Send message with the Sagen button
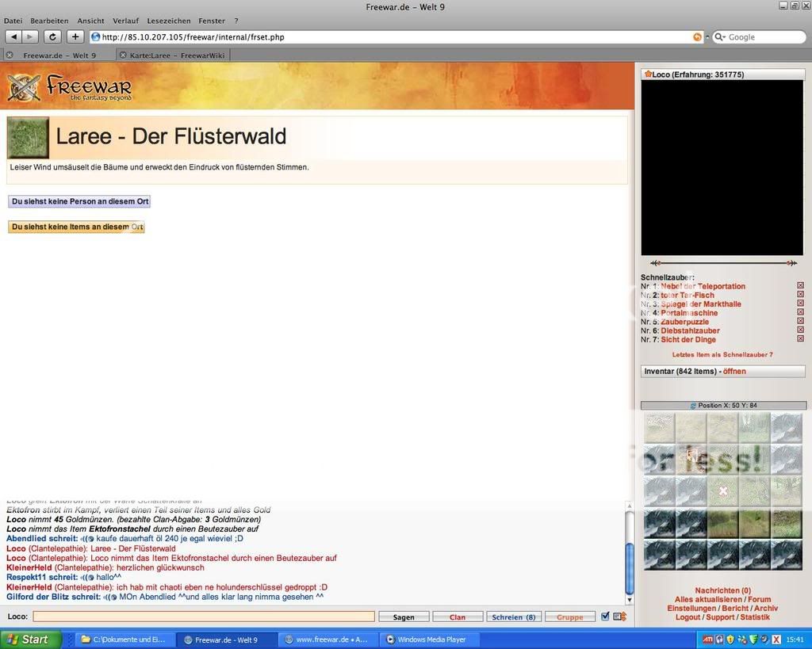The image size is (812, 649). pos(404,617)
